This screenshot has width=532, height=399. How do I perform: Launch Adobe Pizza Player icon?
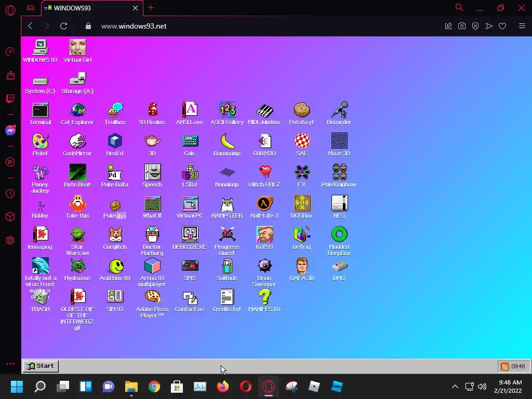pos(152,303)
